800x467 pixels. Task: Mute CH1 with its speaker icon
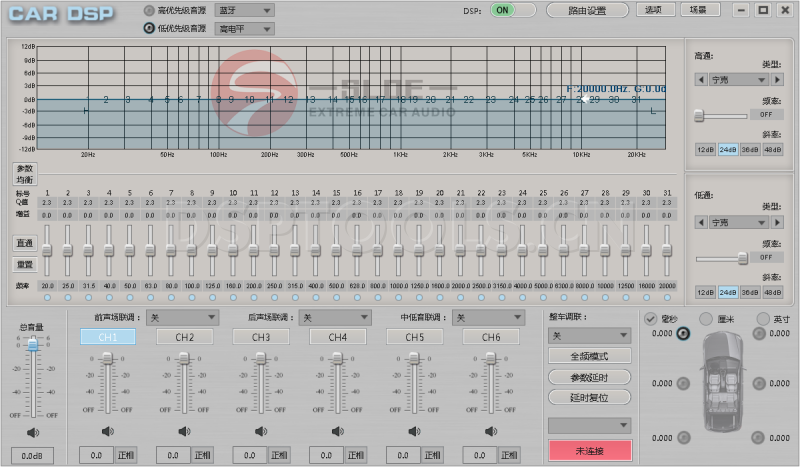(108, 432)
